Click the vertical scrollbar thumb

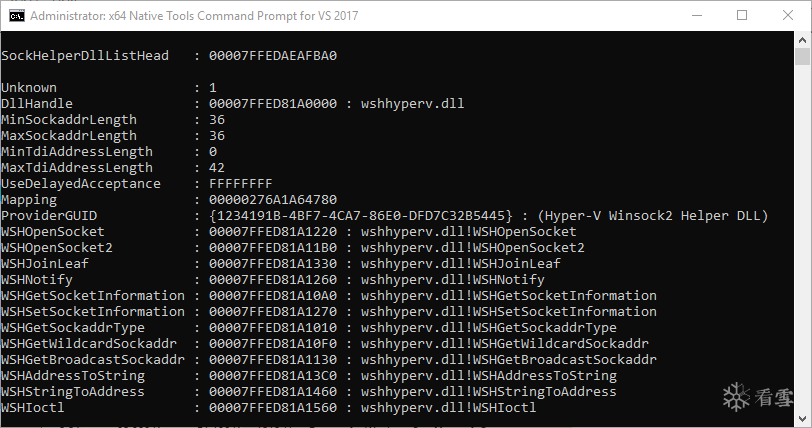pyautogui.click(x=803, y=56)
